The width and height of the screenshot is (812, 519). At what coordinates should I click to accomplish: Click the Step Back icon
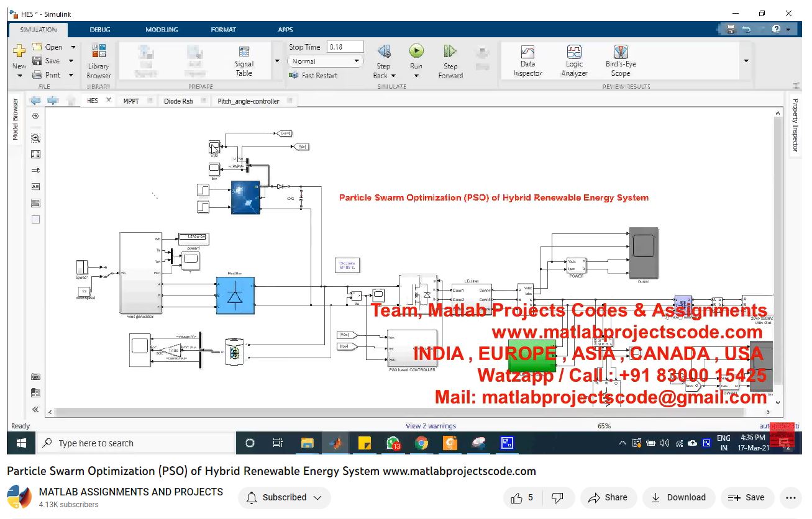pyautogui.click(x=384, y=51)
